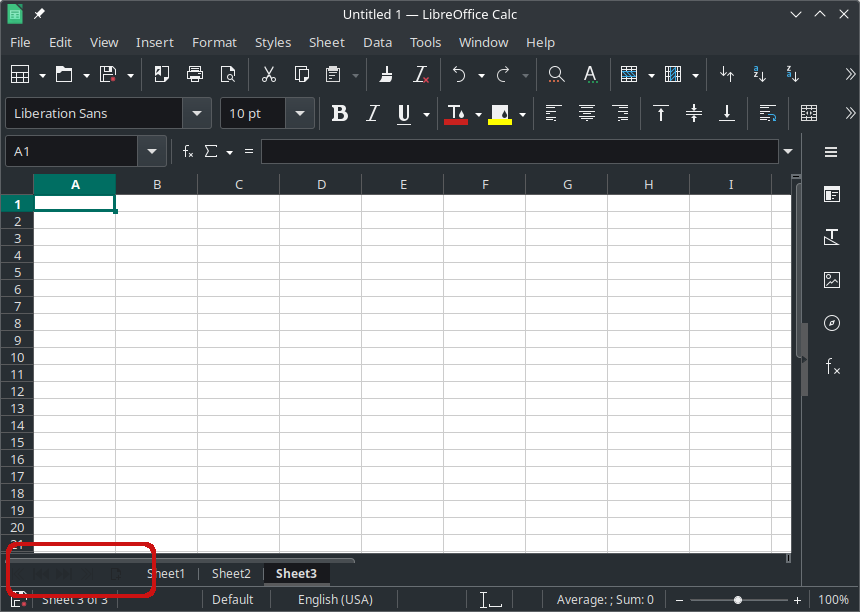This screenshot has width=860, height=612.
Task: Toggle Center Horizontally alignment
Action: click(x=587, y=114)
